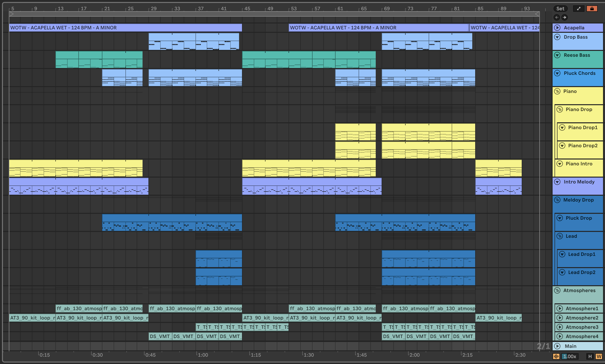Collapse the Piano group track
This screenshot has height=364, width=605.
point(557,91)
